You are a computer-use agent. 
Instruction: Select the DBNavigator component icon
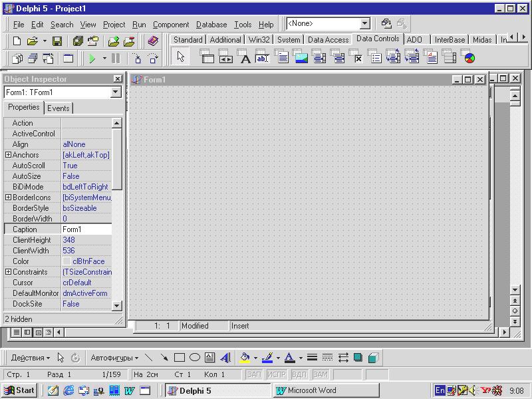pyautogui.click(x=225, y=57)
